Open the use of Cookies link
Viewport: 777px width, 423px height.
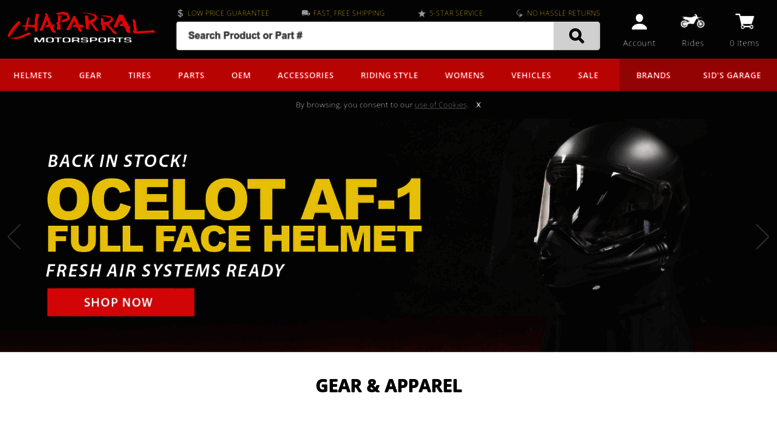click(441, 105)
